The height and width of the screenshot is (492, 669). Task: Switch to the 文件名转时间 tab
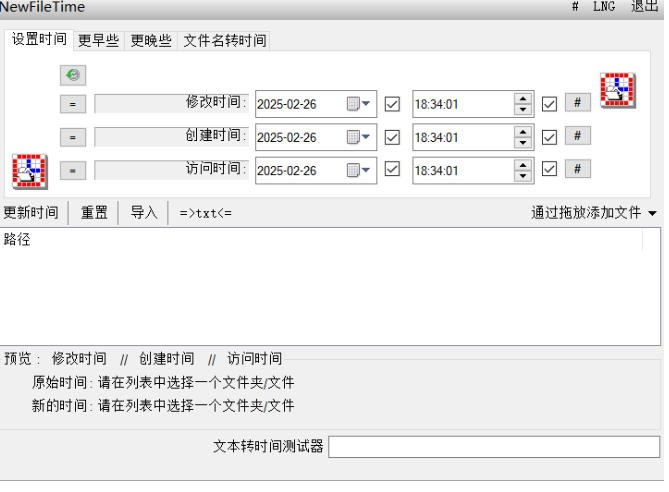(x=225, y=41)
